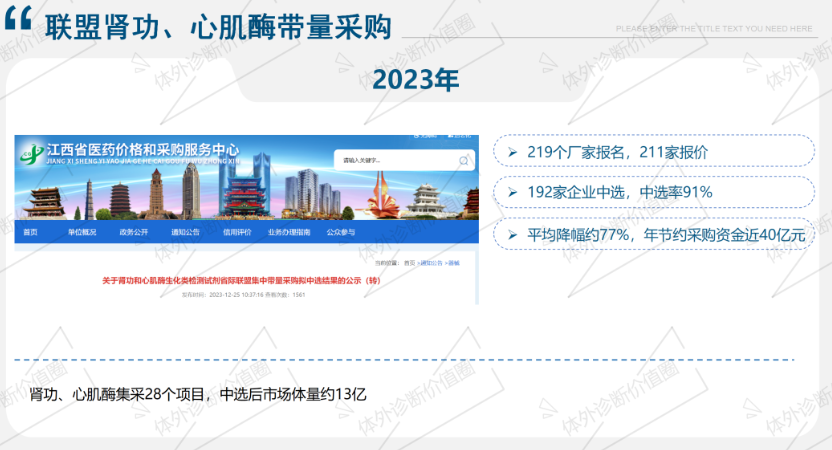Click the arrow bullet before 192家企业中选
Viewport: 832px width, 450px height.
pyautogui.click(x=513, y=192)
